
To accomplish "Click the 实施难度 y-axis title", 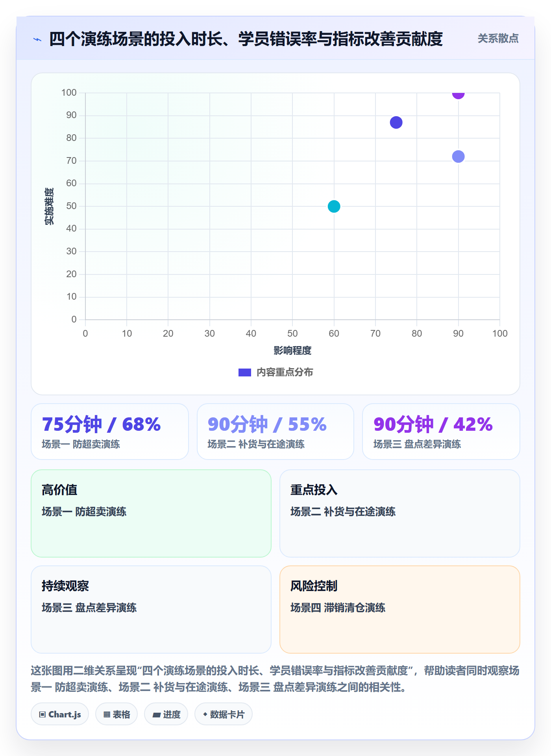I will [x=49, y=206].
